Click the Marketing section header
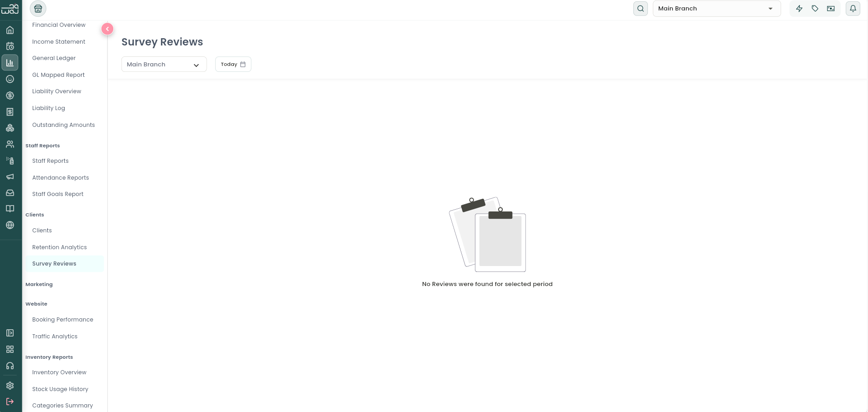Viewport: 868px width, 412px height. click(x=39, y=285)
